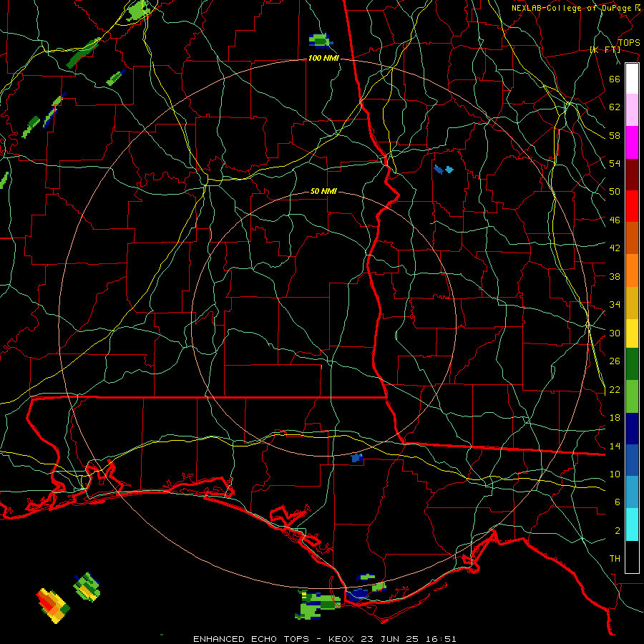Screen dimensions: 644x644
Task: Pick the navy blue legend swatch
Action: click(x=632, y=429)
